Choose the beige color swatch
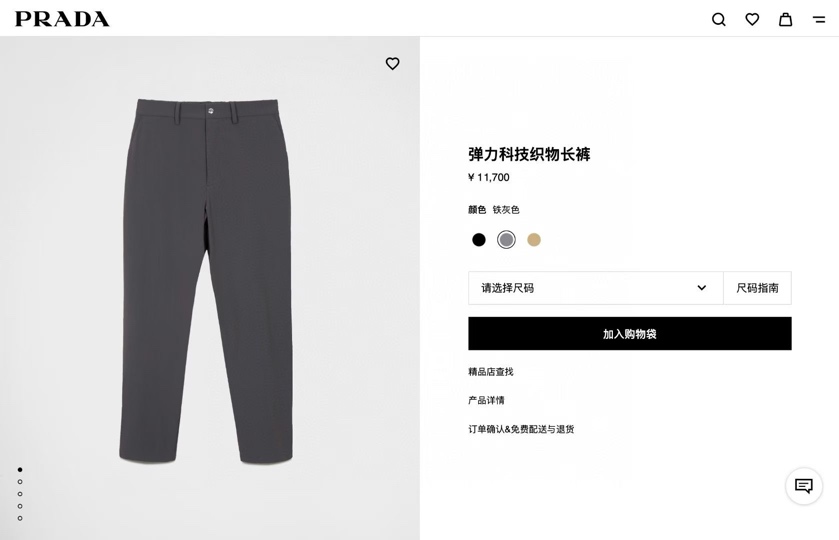The width and height of the screenshot is (839, 540). tap(534, 240)
